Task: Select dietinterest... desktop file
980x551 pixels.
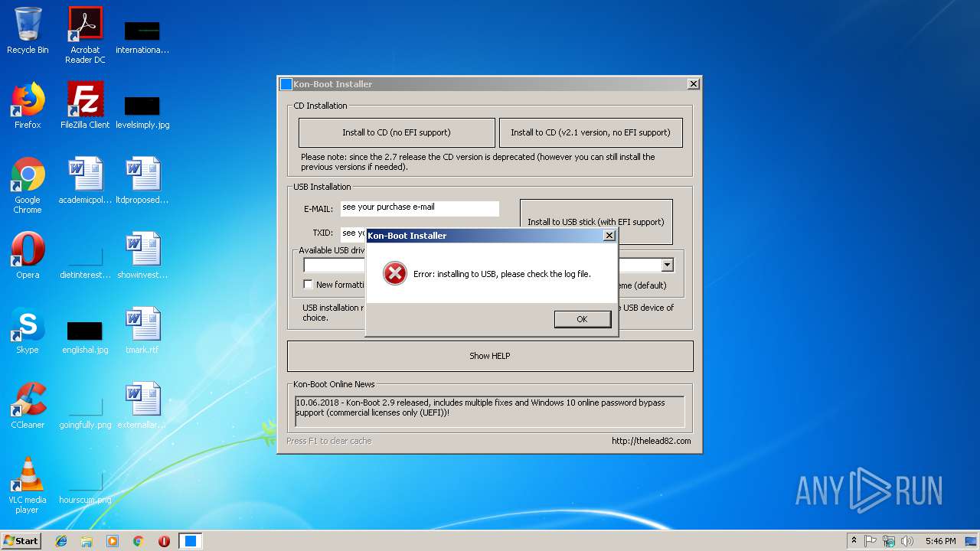Action: pyautogui.click(x=85, y=262)
